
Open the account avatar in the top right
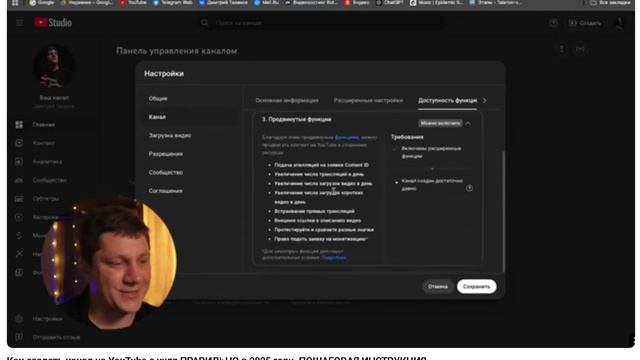pos(620,23)
